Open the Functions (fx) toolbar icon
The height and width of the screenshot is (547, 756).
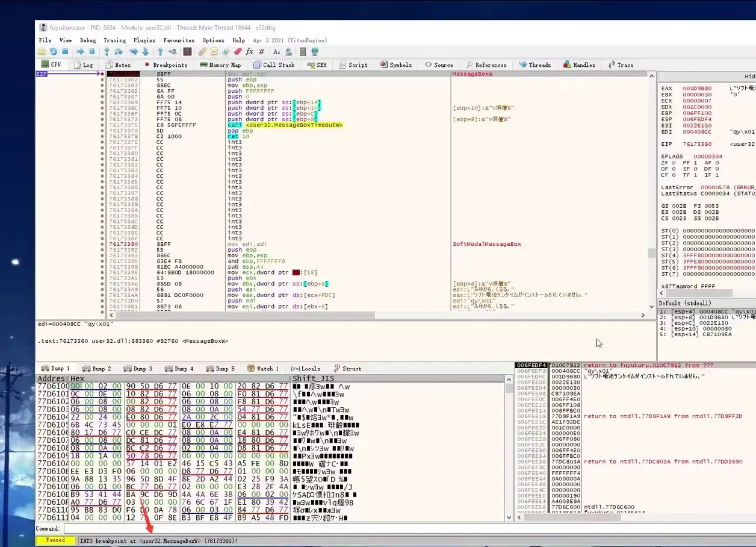tap(249, 52)
